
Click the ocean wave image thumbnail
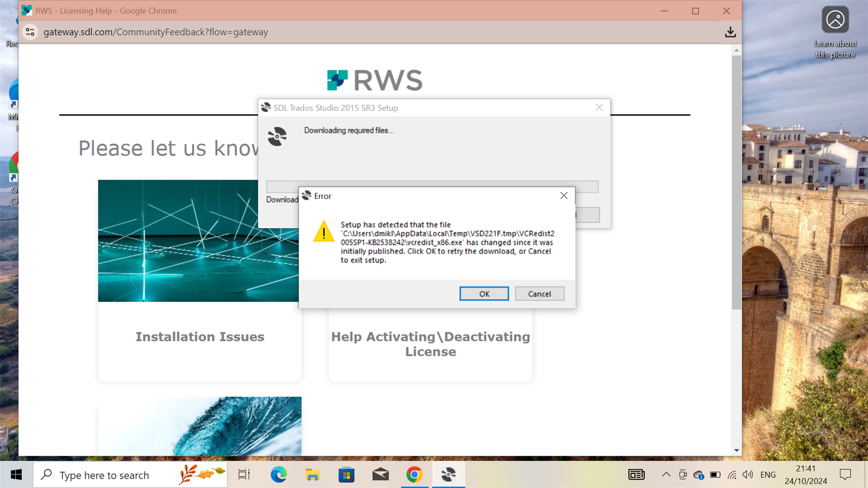(x=200, y=426)
